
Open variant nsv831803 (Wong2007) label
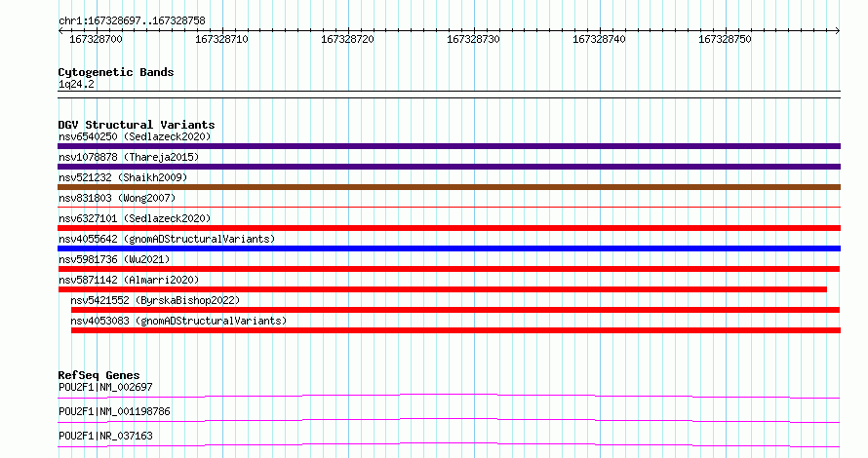117,198
